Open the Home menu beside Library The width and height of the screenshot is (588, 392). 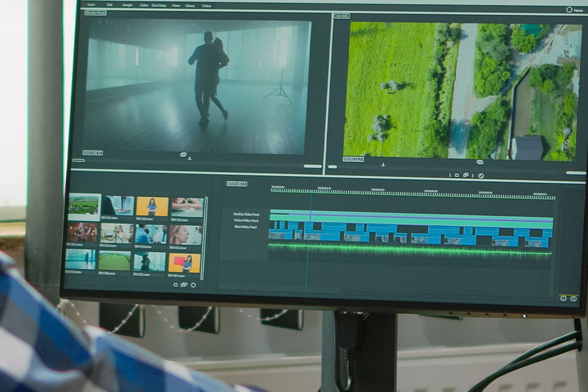[x=176, y=6]
